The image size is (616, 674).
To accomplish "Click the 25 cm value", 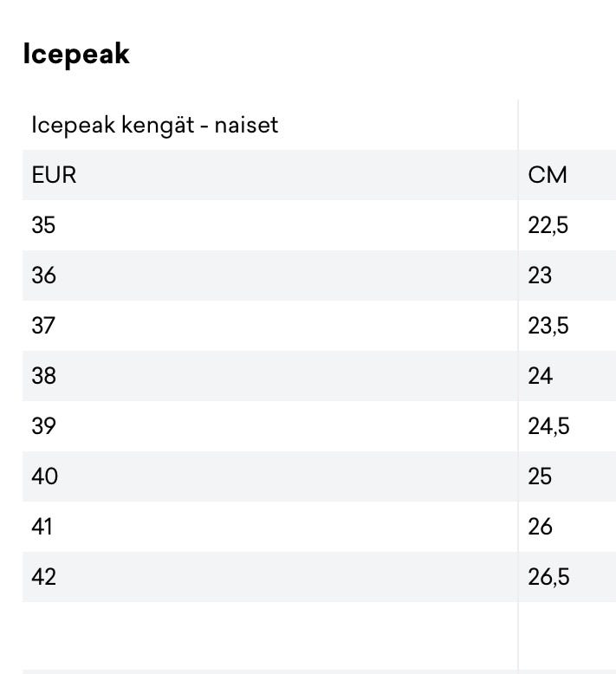I will tap(540, 476).
